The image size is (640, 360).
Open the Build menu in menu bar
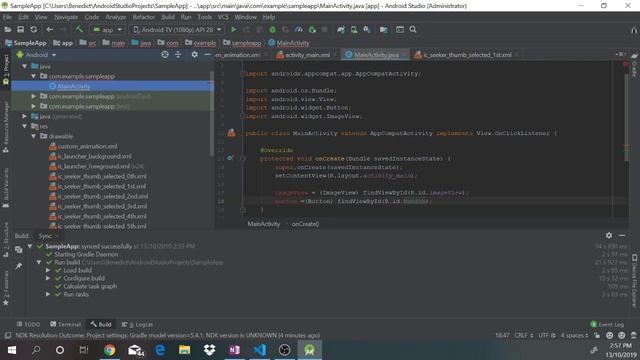click(168, 17)
